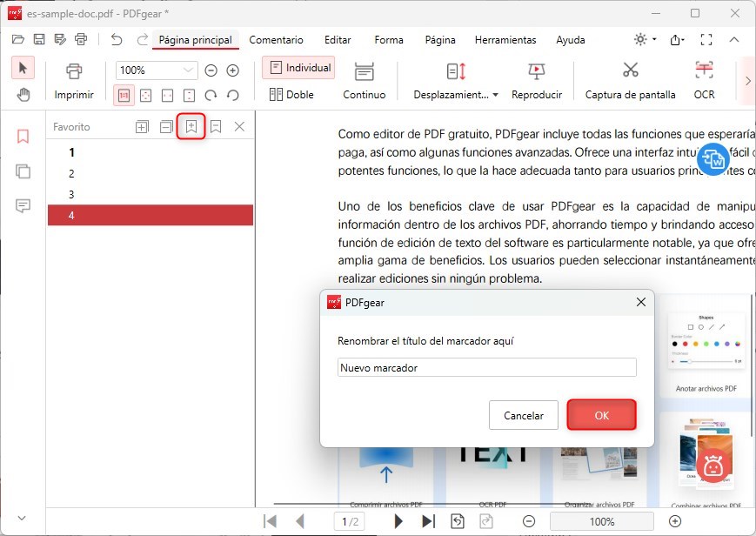The width and height of the screenshot is (756, 536).
Task: Collapse the ribbon with chevron
Action: 734,39
